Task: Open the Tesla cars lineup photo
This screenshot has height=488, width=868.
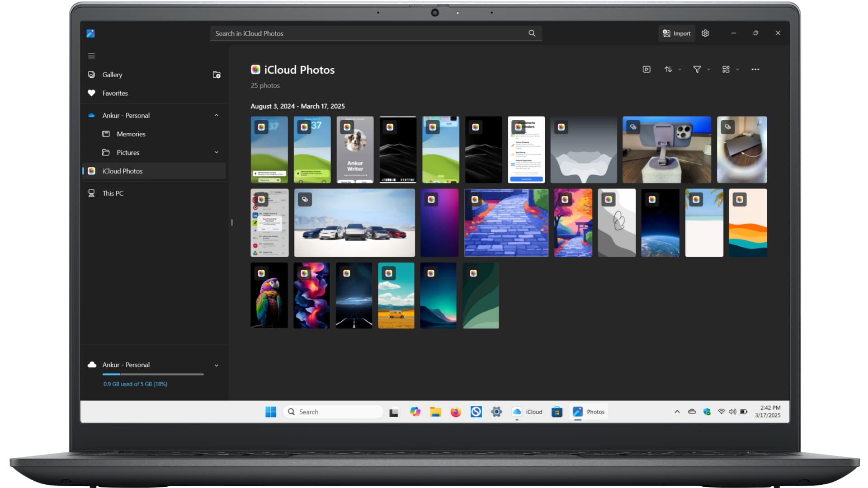Action: pyautogui.click(x=354, y=223)
